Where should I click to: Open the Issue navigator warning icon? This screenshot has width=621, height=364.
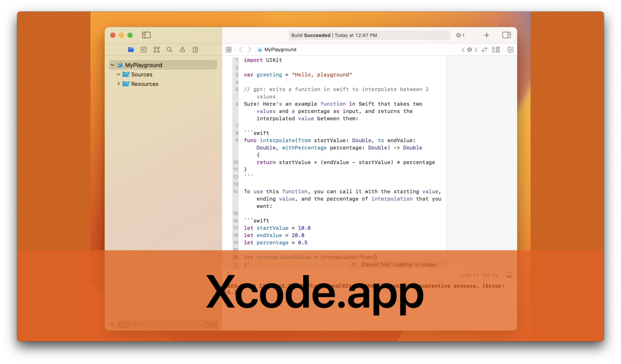182,50
